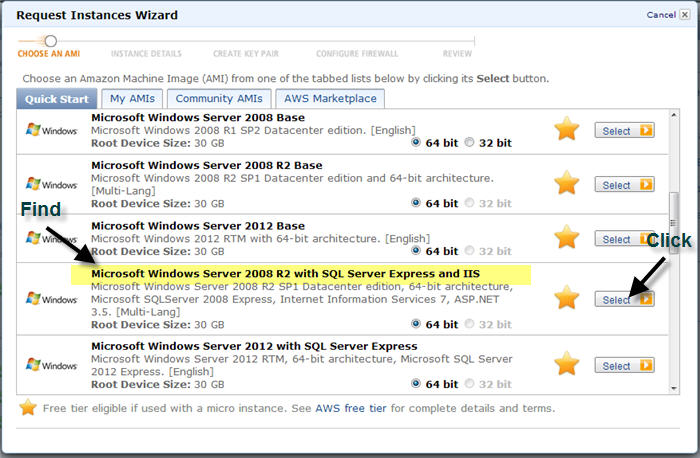
Task: Switch to the Quick Start tab
Action: click(57, 99)
